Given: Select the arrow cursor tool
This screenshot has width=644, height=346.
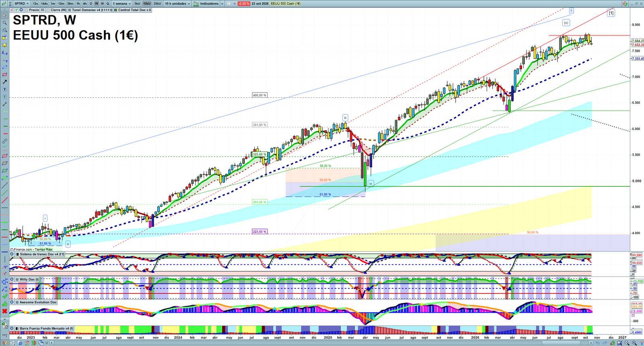Looking at the screenshot, I should [4, 16].
